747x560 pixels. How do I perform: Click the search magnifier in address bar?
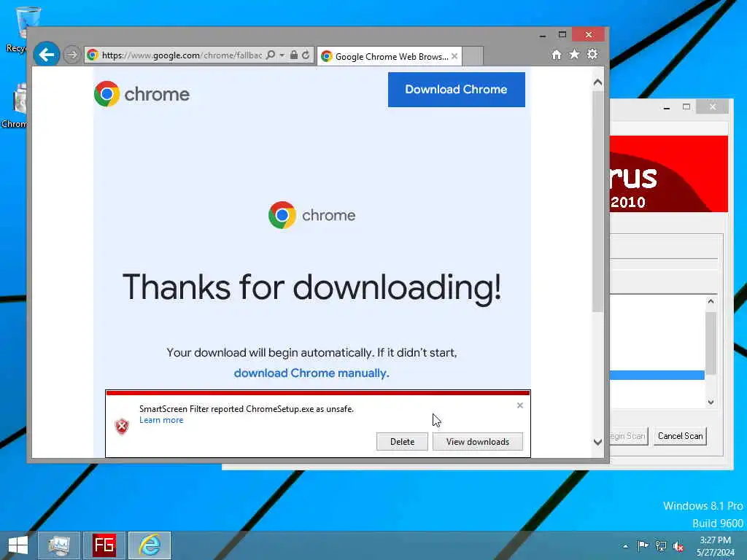(271, 55)
